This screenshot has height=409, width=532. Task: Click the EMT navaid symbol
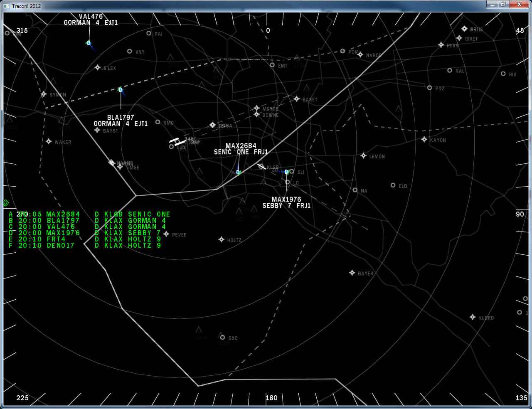pos(272,65)
